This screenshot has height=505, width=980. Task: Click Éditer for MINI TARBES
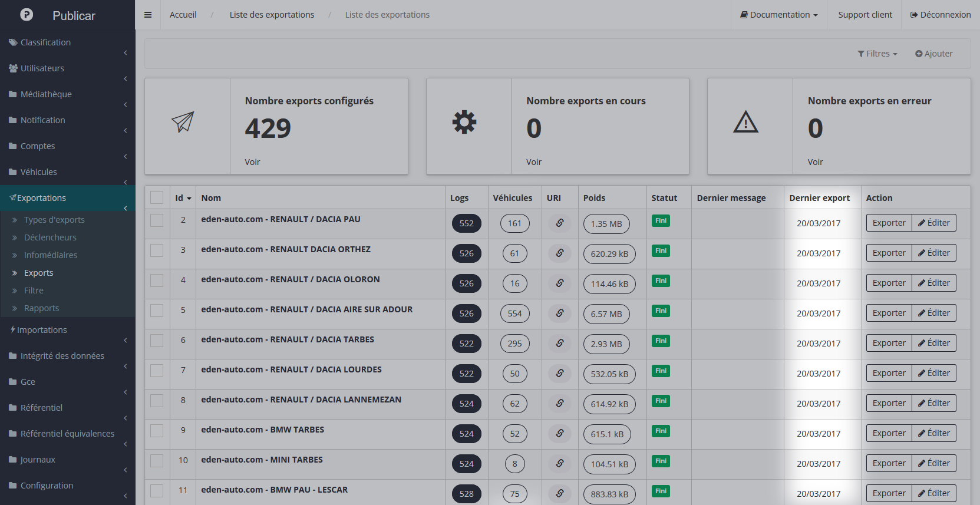(x=934, y=463)
